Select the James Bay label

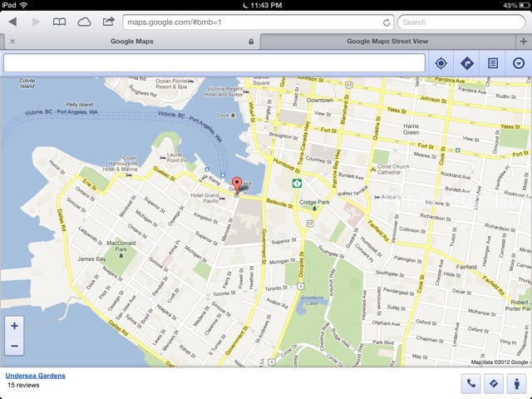(x=91, y=259)
